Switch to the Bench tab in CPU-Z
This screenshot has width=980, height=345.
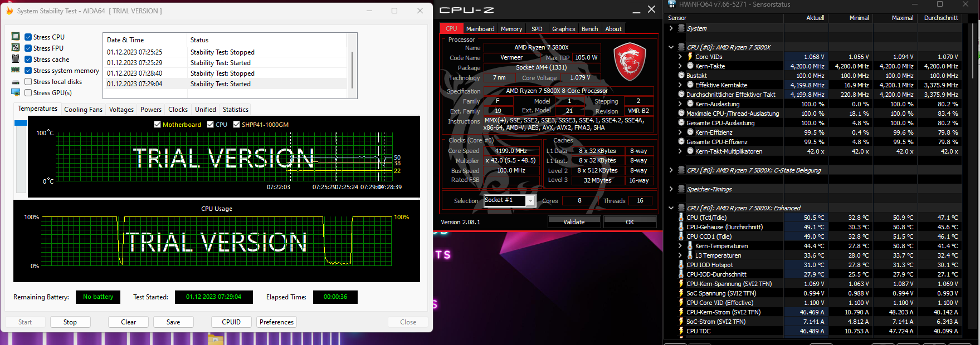(589, 29)
